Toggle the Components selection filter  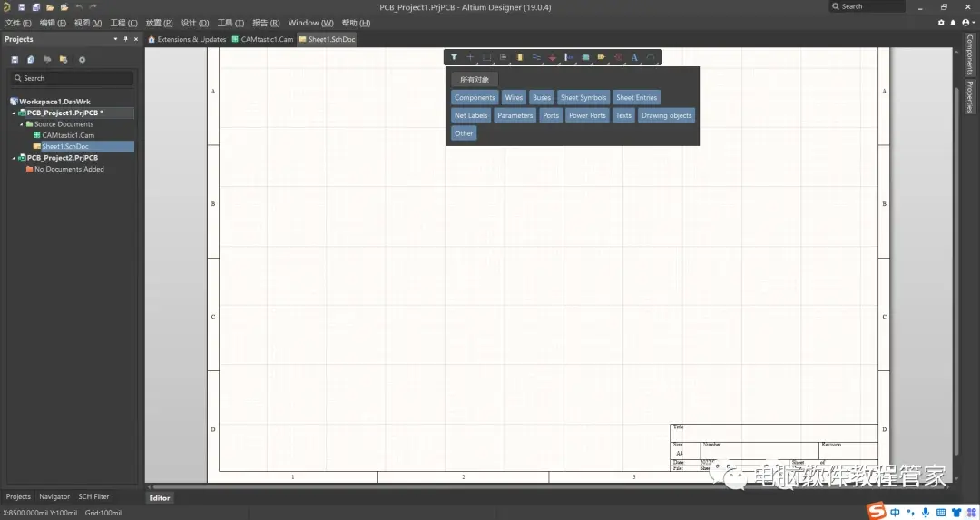[x=475, y=97]
